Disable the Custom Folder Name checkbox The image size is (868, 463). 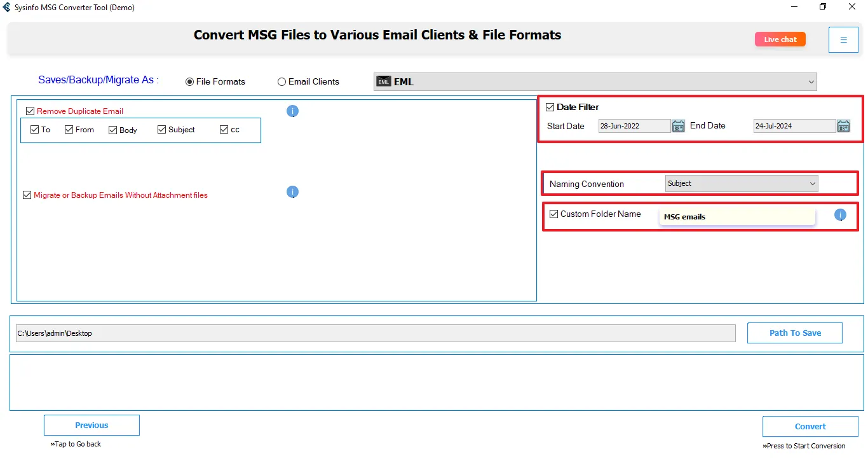[554, 214]
